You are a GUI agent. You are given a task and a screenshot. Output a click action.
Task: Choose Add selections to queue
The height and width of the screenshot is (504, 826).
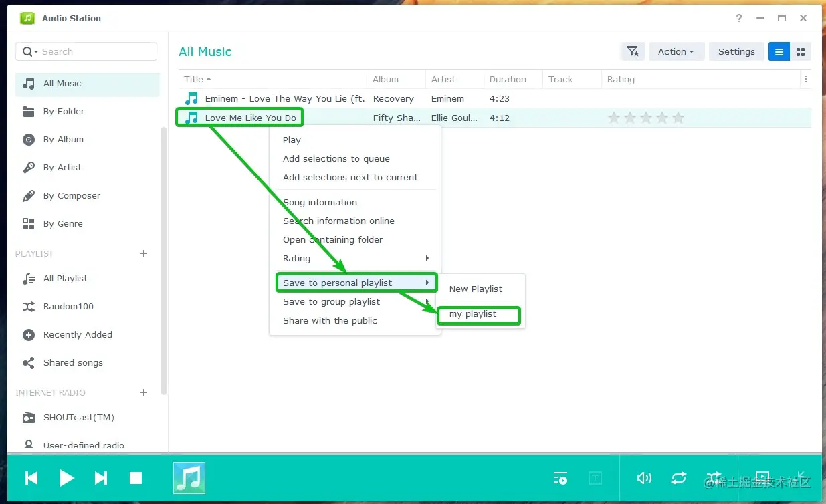(x=355, y=158)
